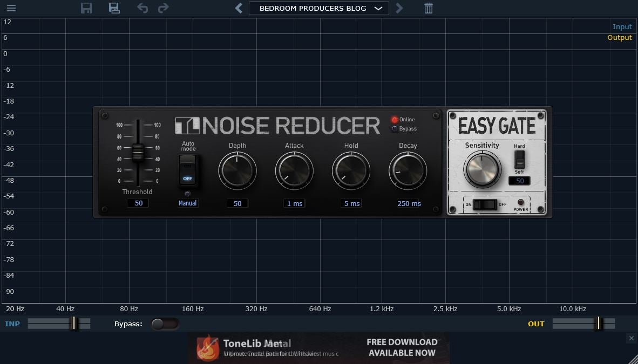Toggle the Auto mode rocker switch

pyautogui.click(x=188, y=171)
